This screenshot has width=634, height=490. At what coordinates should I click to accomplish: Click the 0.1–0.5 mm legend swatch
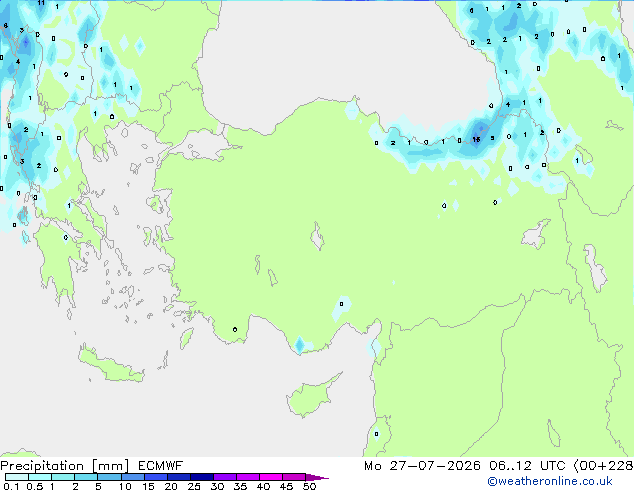click(17, 477)
